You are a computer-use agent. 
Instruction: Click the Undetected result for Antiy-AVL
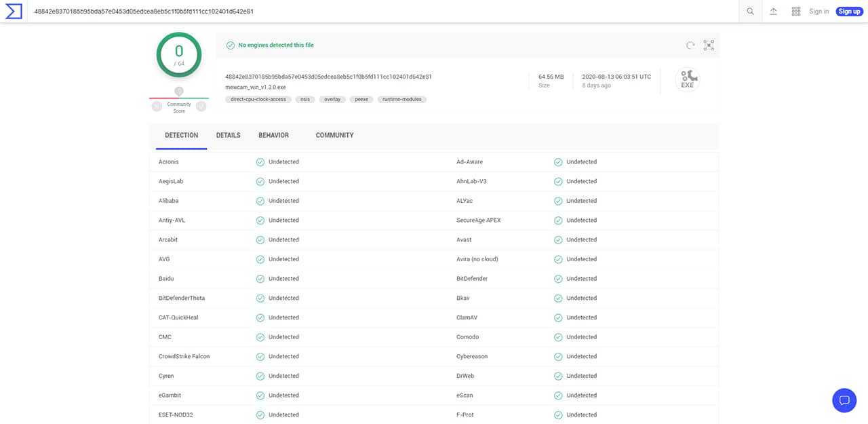(x=283, y=220)
